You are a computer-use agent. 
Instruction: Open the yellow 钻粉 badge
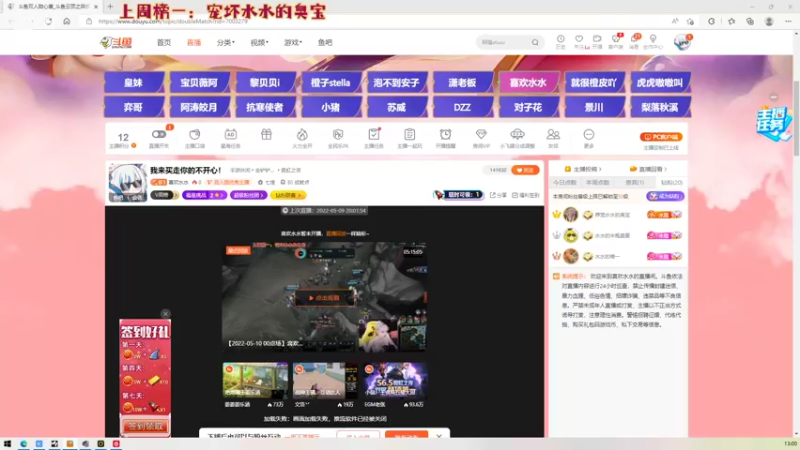click(x=288, y=195)
